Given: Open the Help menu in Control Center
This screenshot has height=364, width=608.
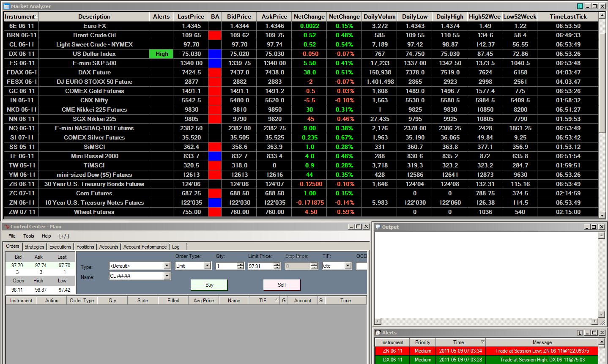Looking at the screenshot, I should [x=47, y=236].
